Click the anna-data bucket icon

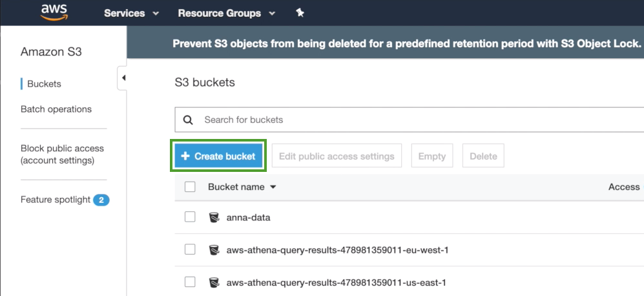tap(214, 218)
